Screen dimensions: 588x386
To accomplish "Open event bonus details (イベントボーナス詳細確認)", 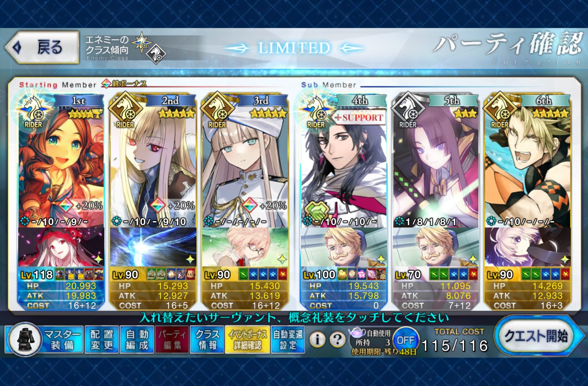I will 247,339.
